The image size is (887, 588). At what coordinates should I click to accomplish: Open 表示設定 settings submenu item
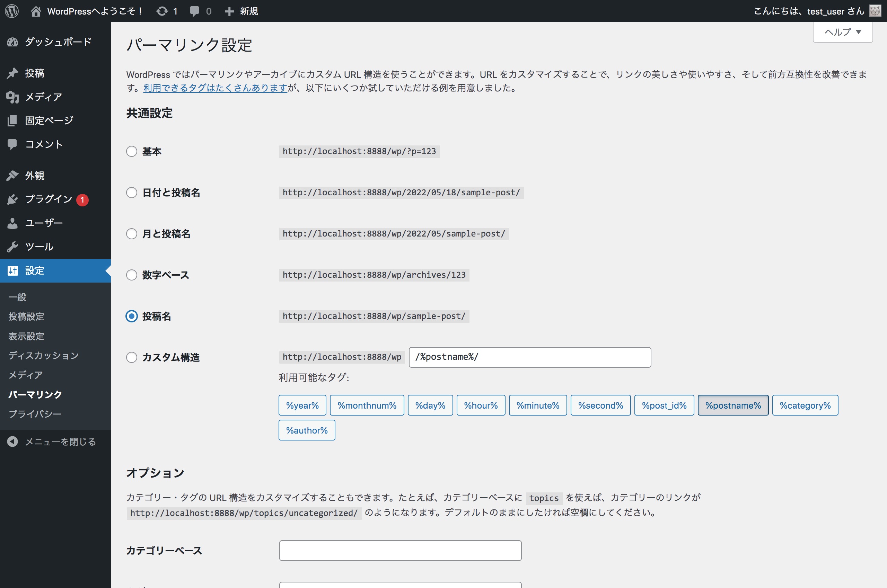26,336
